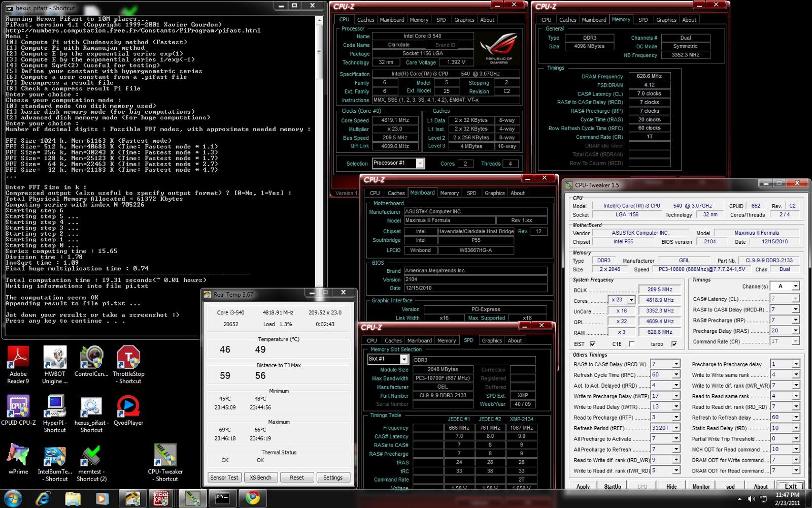This screenshot has width=812, height=508.
Task: Click the spd button in CPU-Tweaker
Action: [730, 487]
